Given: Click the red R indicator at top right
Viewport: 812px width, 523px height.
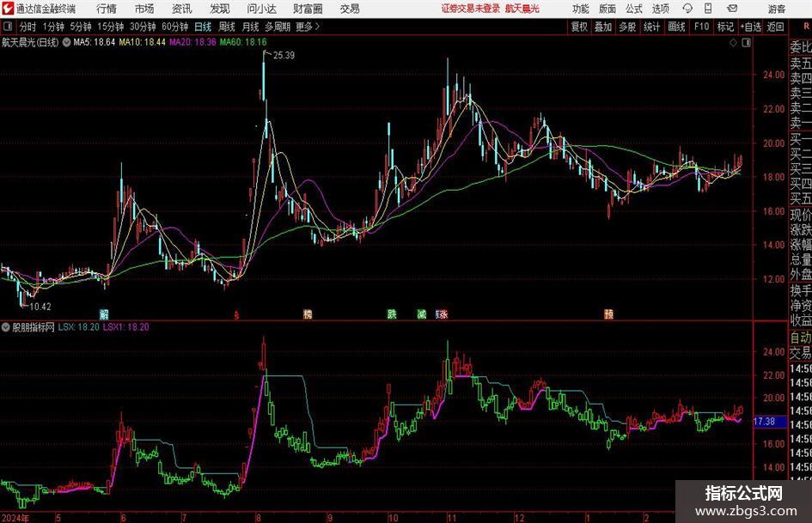Looking at the screenshot, I should click(806, 27).
